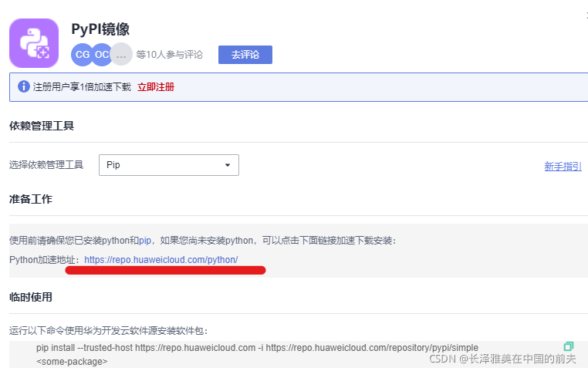The height and width of the screenshot is (371, 588).
Task: Follow the pip hyperlink in preparation text
Action: pos(145,240)
